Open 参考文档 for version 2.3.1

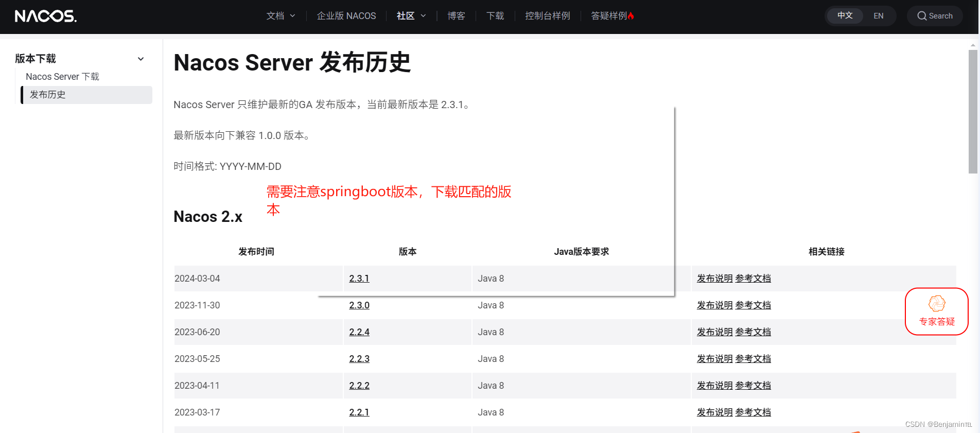coord(753,279)
